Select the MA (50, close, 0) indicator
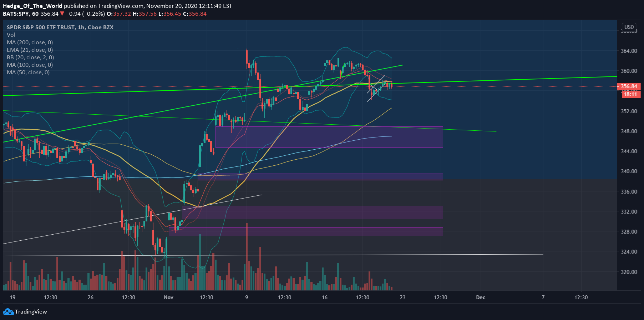644x320 pixels. (x=28, y=72)
